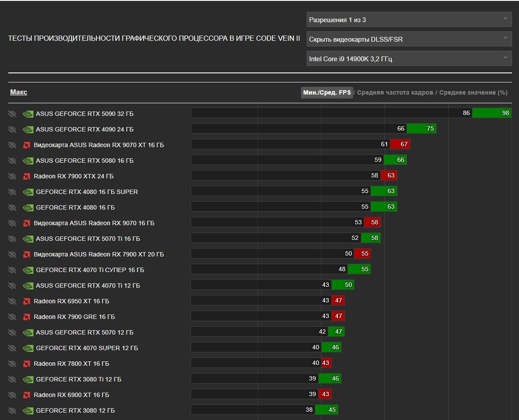
Task: Open the Разрешения 1 из 3 dropdown
Action: [x=409, y=20]
